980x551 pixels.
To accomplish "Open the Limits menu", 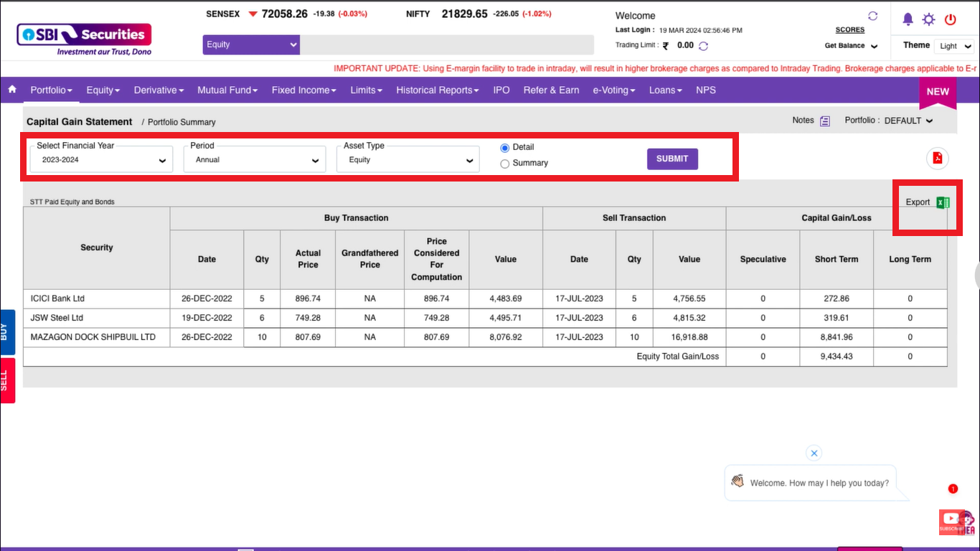I will tap(366, 90).
